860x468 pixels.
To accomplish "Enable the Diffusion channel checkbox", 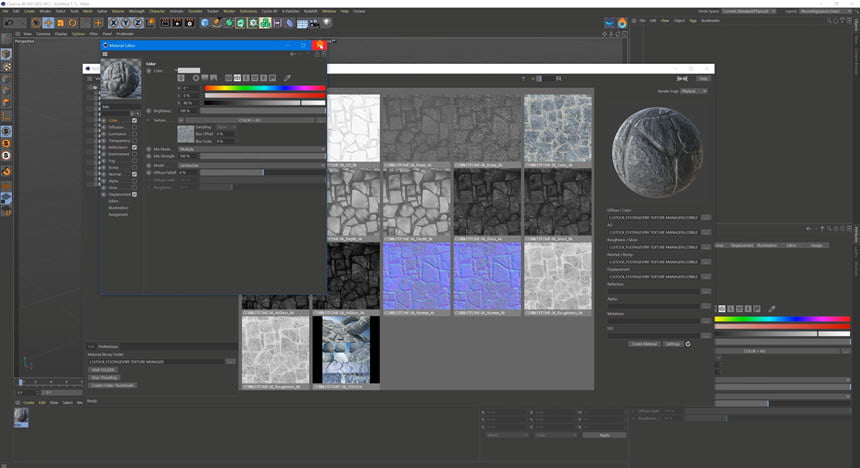I will pos(134,127).
